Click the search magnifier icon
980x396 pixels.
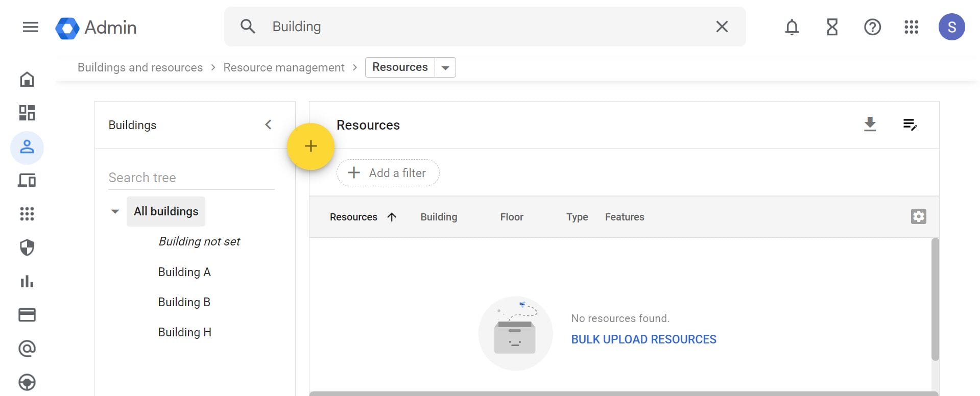(x=248, y=27)
